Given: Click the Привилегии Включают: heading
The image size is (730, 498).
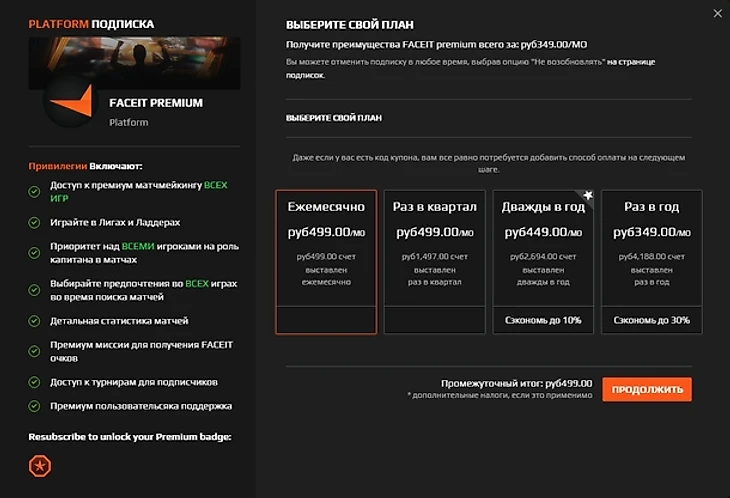Looking at the screenshot, I should tap(86, 166).
